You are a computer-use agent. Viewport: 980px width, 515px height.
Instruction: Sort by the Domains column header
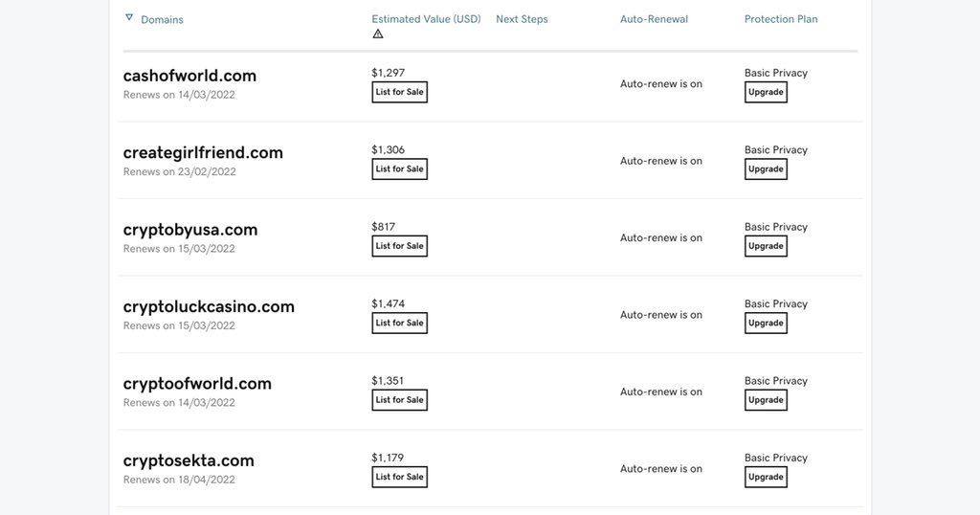tap(162, 19)
